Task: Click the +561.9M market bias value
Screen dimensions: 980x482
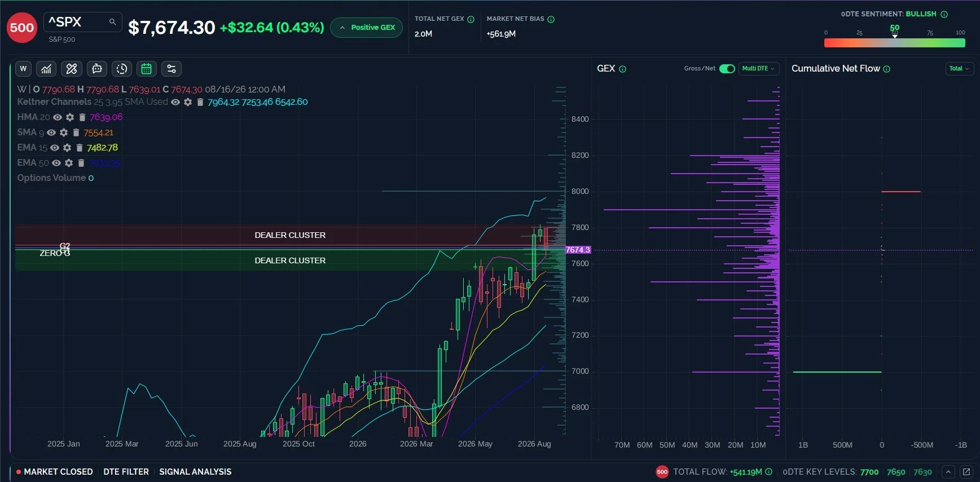Action: pyautogui.click(x=501, y=34)
